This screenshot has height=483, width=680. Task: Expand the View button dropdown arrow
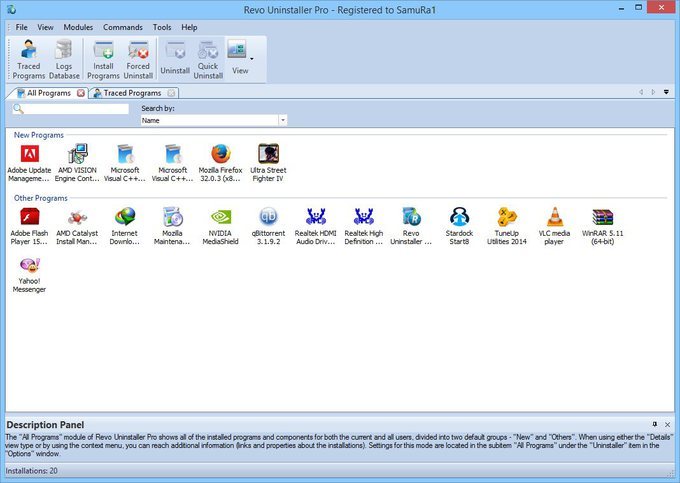point(252,59)
